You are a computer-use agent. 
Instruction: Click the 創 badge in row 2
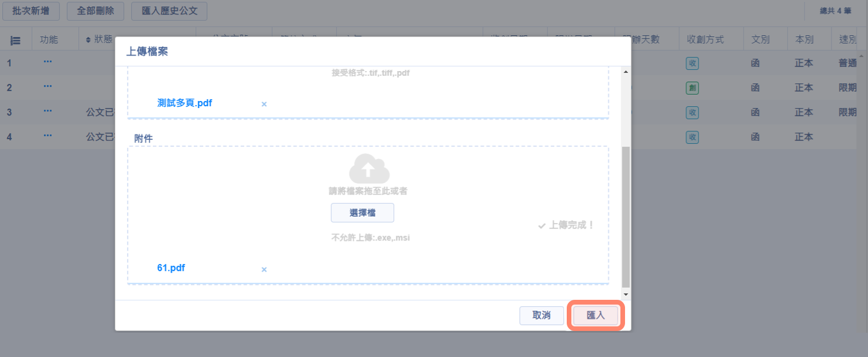[692, 88]
